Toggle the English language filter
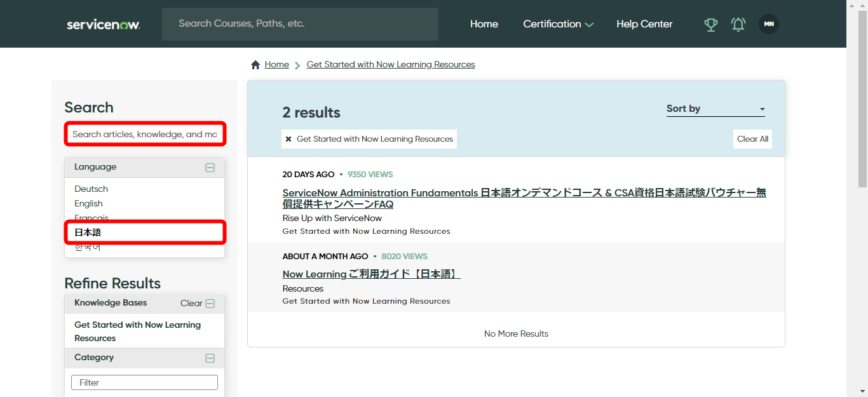Image resolution: width=868 pixels, height=397 pixels. click(x=88, y=203)
